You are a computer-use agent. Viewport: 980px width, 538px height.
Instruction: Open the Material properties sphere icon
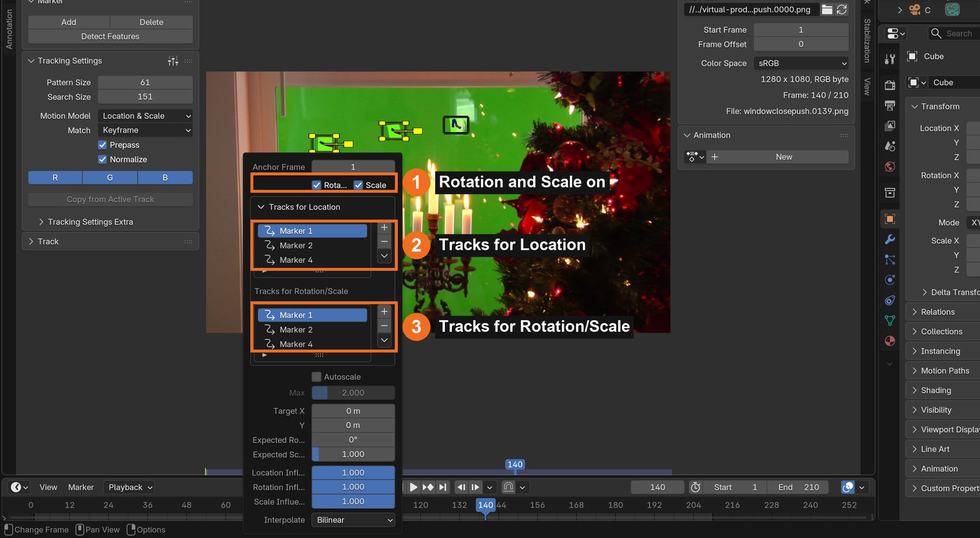890,341
